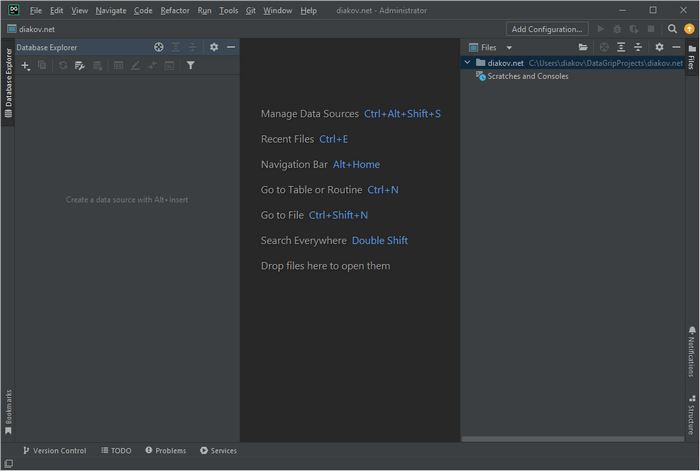Click the orange update arrow icon
Image resolution: width=700 pixels, height=471 pixels.
(689, 29)
